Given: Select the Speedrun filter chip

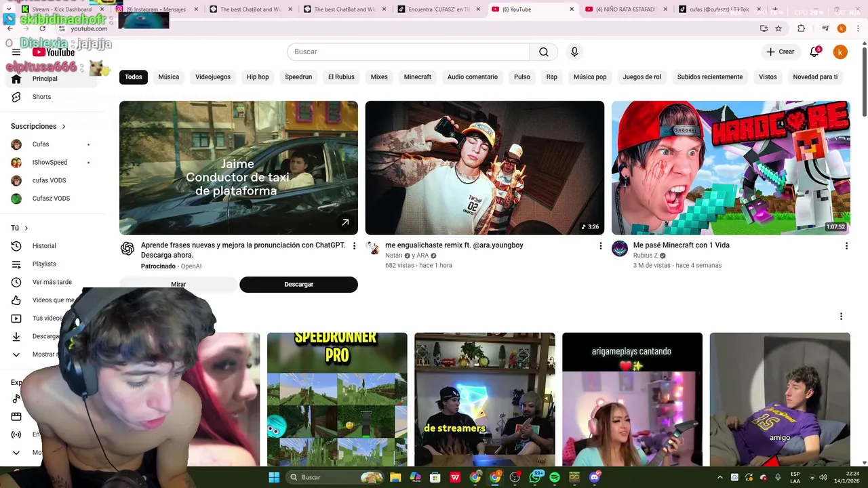Looking at the screenshot, I should pos(298,77).
